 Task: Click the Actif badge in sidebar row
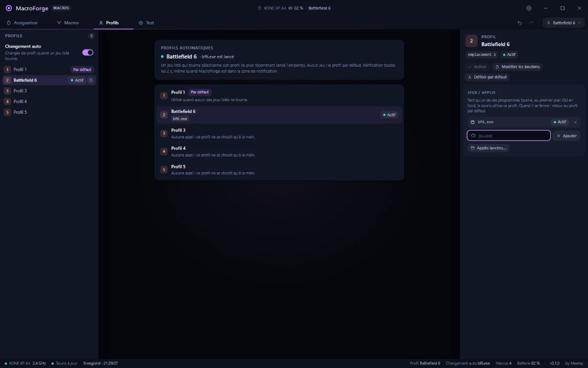77,80
